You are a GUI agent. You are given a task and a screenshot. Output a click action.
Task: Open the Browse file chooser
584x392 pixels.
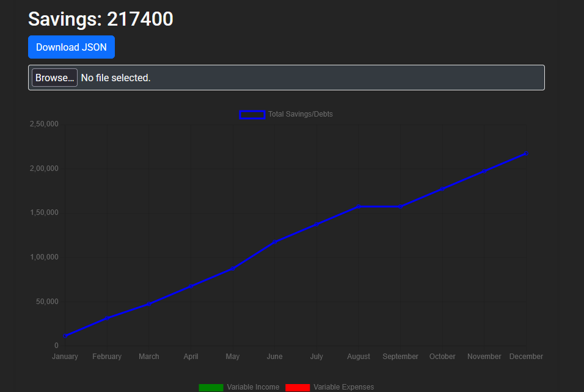[x=55, y=78]
